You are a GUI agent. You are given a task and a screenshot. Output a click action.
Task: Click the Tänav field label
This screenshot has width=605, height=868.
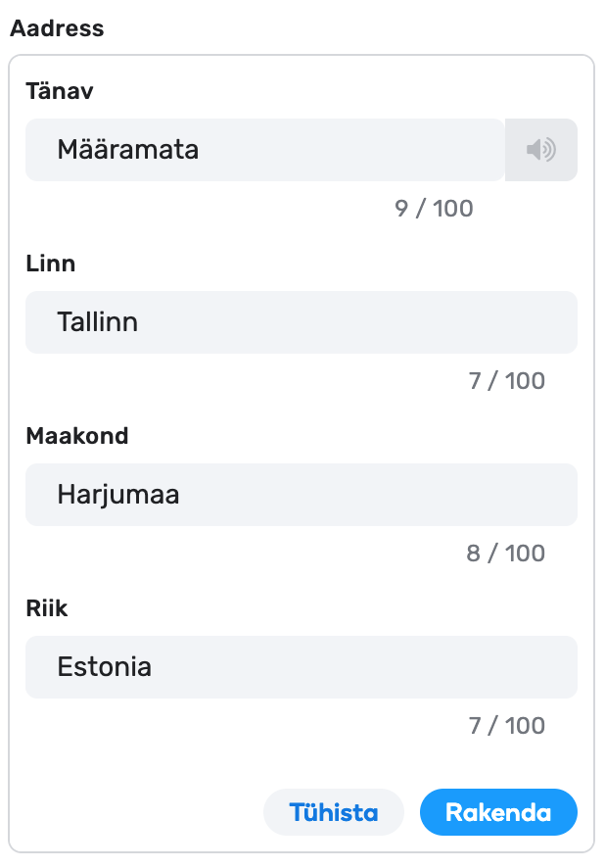[x=60, y=91]
